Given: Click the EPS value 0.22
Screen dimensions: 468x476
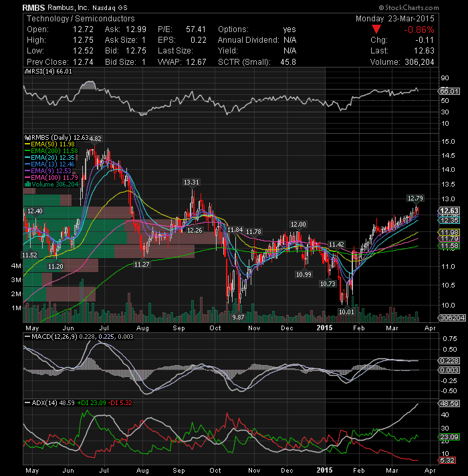Looking at the screenshot, I should 199,40.
